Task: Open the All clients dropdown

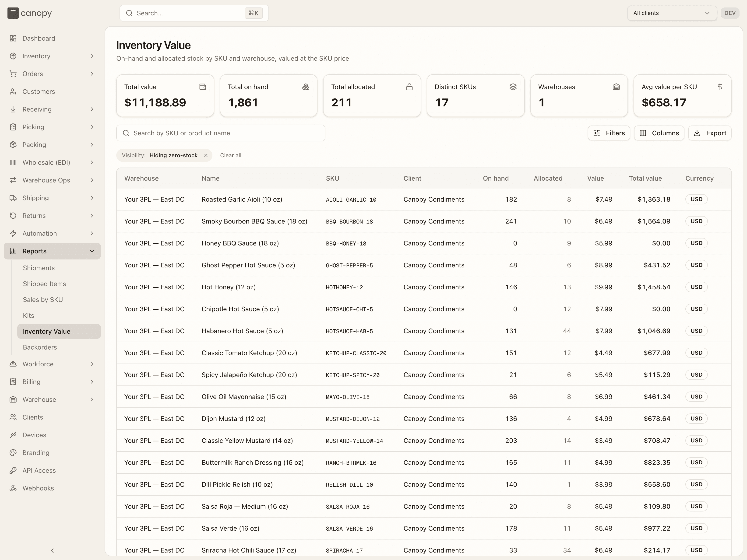Action: 672,13
